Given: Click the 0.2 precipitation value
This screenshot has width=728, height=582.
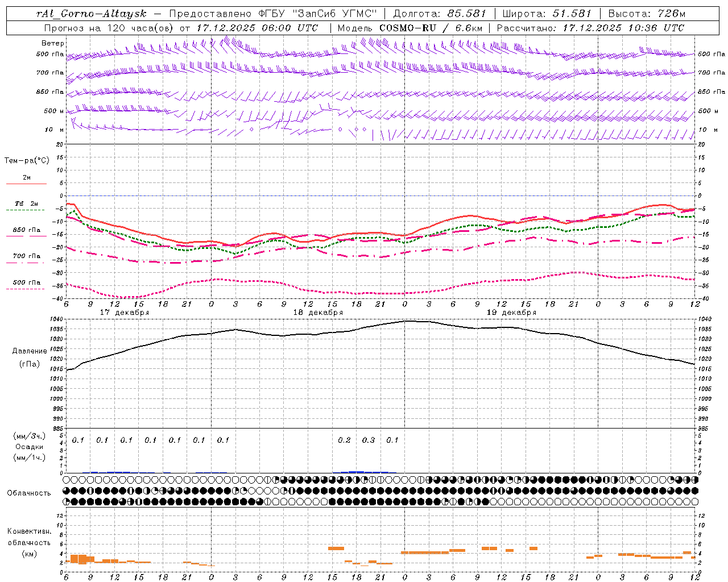Looking at the screenshot, I should (x=344, y=440).
